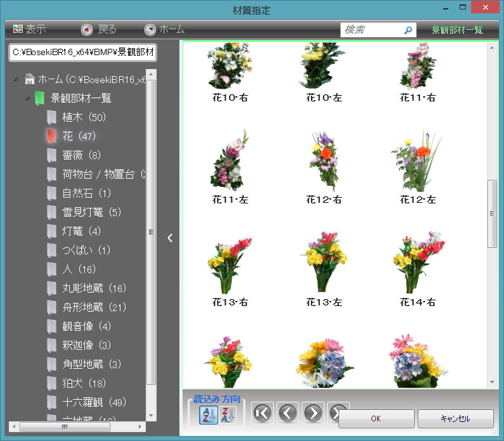Screen dimensions: 504x441
Task: Select descending Z-A load order
Action: coord(228,415)
